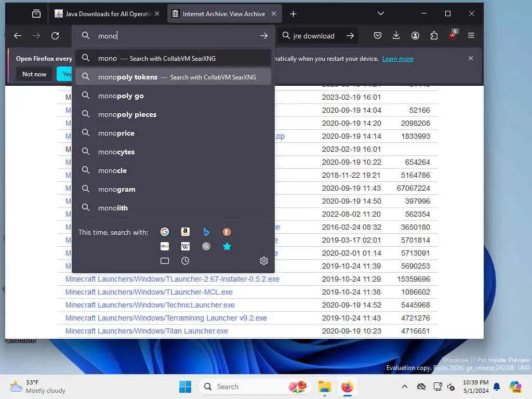This screenshot has width=532, height=399.
Task: Open the Downloads panel
Action: coord(396,36)
